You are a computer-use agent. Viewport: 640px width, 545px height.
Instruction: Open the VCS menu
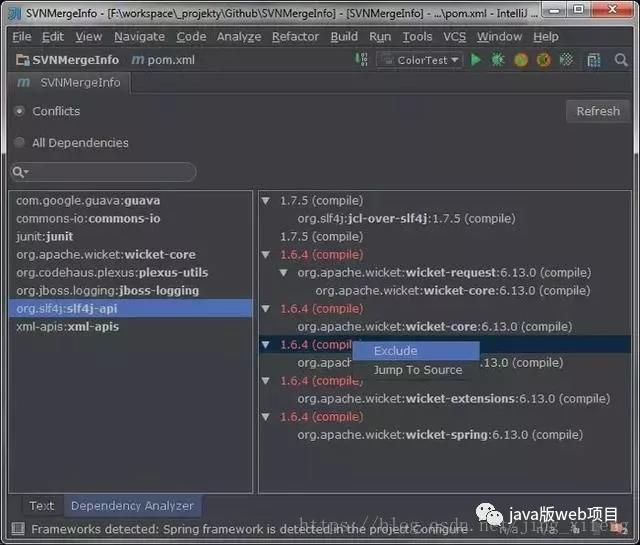point(454,37)
